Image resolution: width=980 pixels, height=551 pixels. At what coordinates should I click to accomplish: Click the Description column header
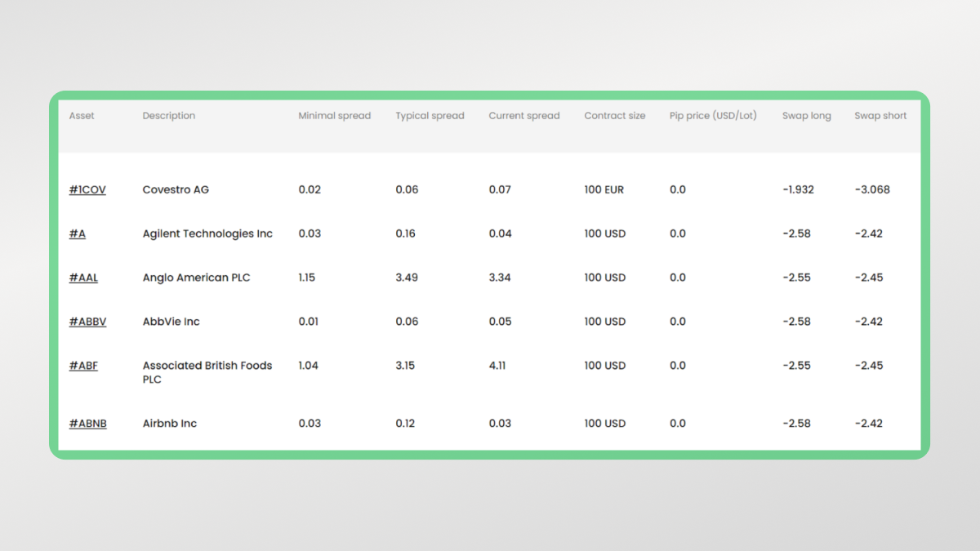tap(169, 116)
